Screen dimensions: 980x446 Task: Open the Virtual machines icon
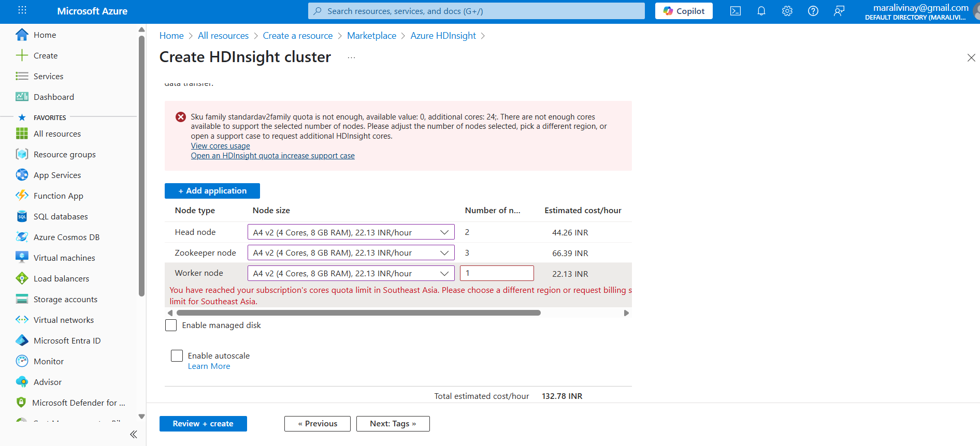point(22,258)
